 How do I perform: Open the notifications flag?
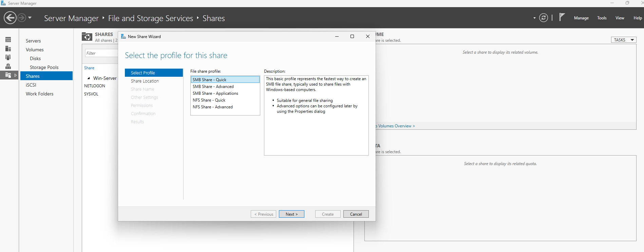(x=562, y=17)
